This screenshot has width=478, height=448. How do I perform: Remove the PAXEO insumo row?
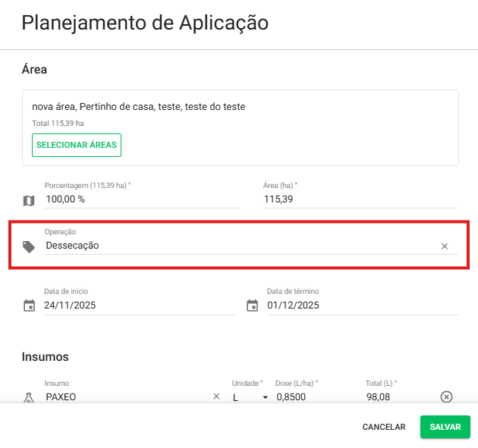pyautogui.click(x=447, y=396)
